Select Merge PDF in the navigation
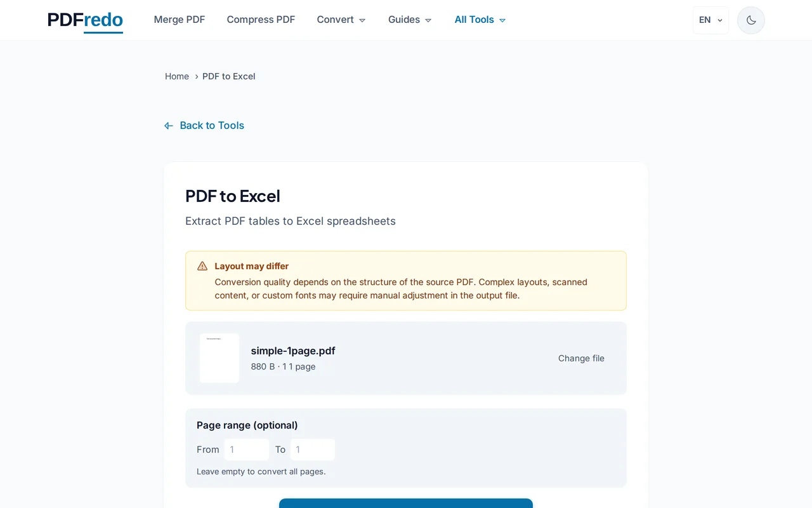This screenshot has height=508, width=812. point(180,20)
